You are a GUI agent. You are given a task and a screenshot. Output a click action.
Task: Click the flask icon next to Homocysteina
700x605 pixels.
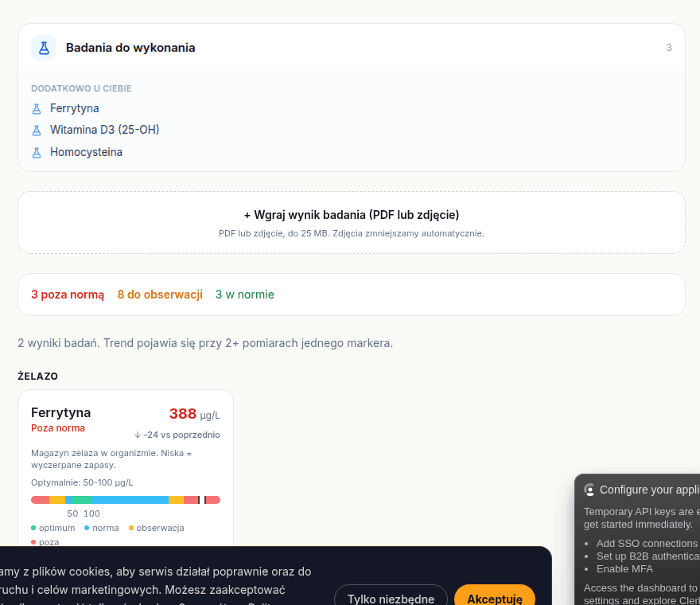pos(37,152)
